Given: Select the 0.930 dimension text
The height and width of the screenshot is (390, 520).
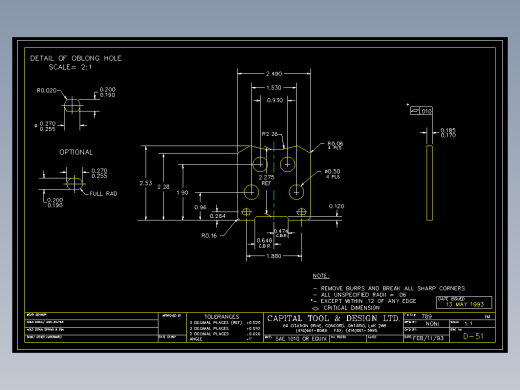Looking at the screenshot, I should point(275,100).
